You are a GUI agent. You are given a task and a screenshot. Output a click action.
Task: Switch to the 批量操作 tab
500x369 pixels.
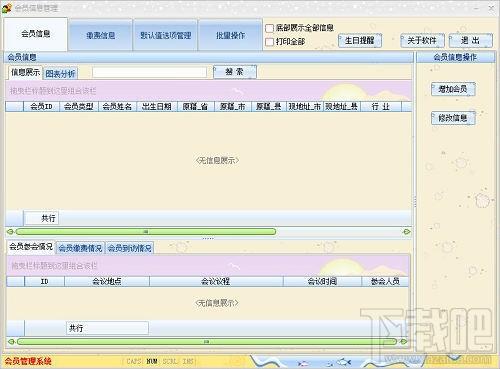click(230, 35)
